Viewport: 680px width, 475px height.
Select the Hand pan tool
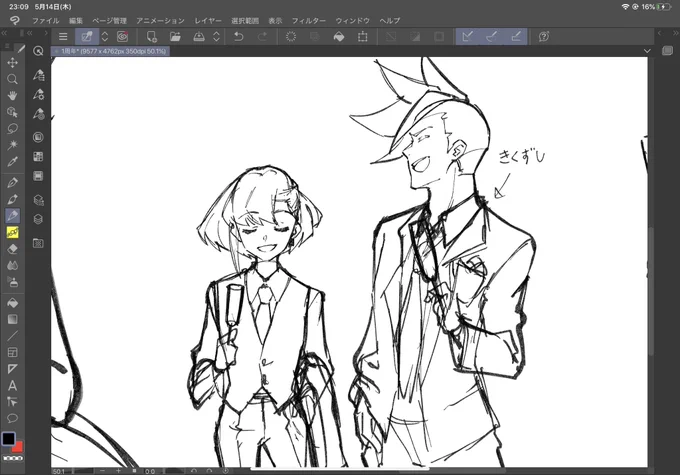coord(13,95)
